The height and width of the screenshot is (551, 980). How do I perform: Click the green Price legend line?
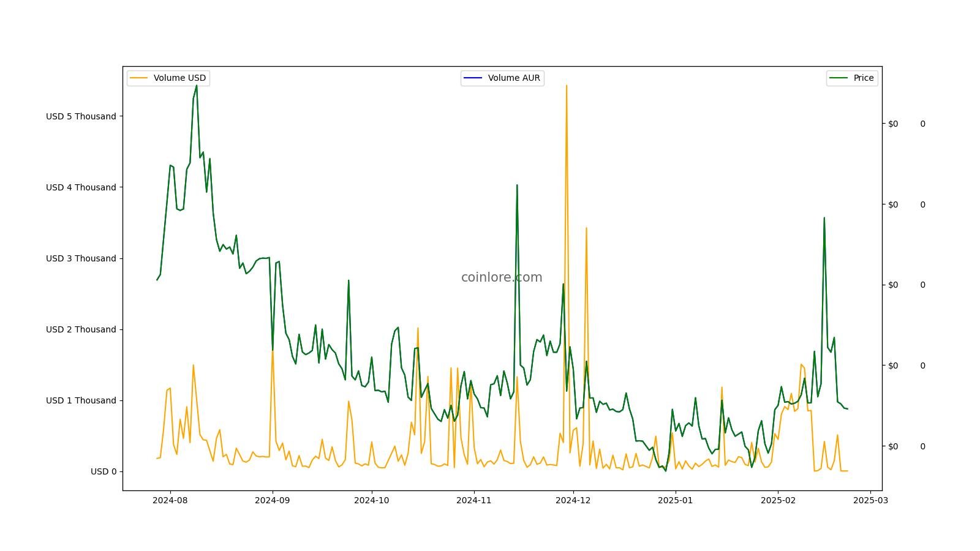[x=839, y=78]
